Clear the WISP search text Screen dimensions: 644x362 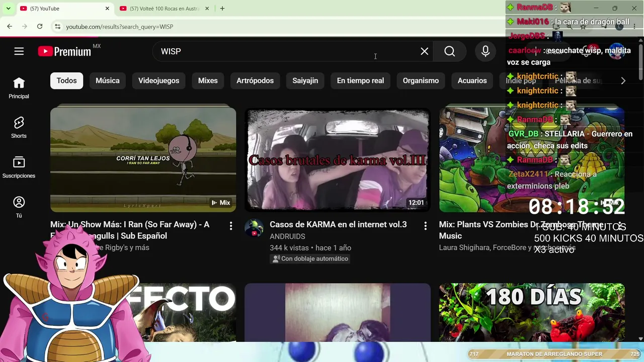[425, 51]
